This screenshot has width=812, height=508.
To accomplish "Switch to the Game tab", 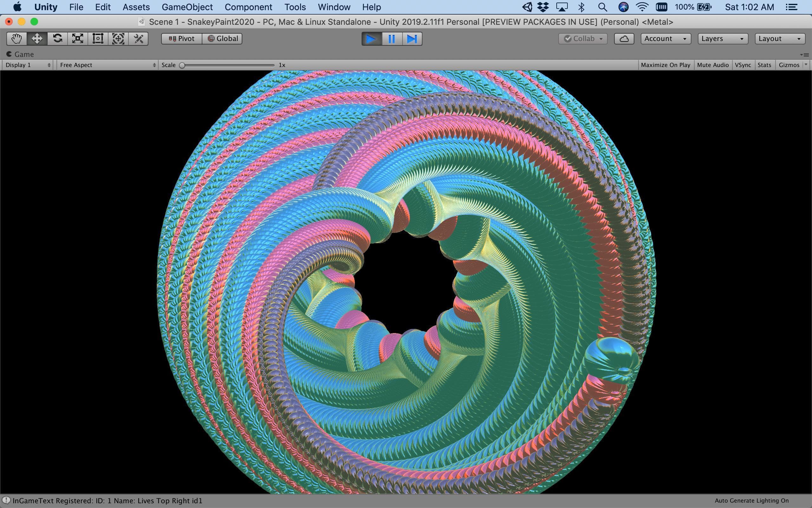I will pyautogui.click(x=20, y=54).
